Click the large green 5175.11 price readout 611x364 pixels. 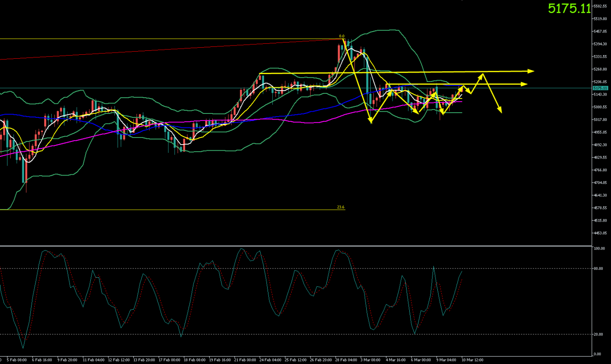pyautogui.click(x=569, y=8)
